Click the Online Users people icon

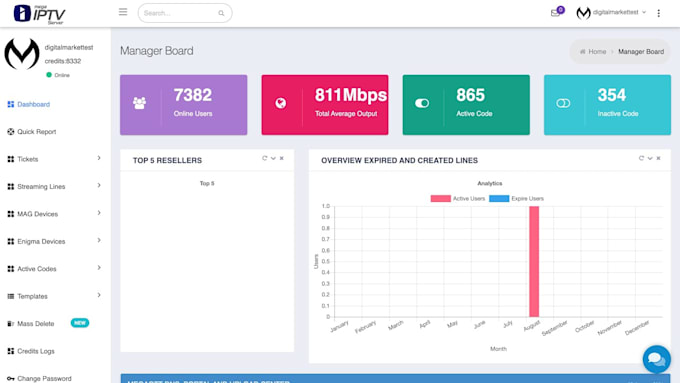[x=139, y=103]
